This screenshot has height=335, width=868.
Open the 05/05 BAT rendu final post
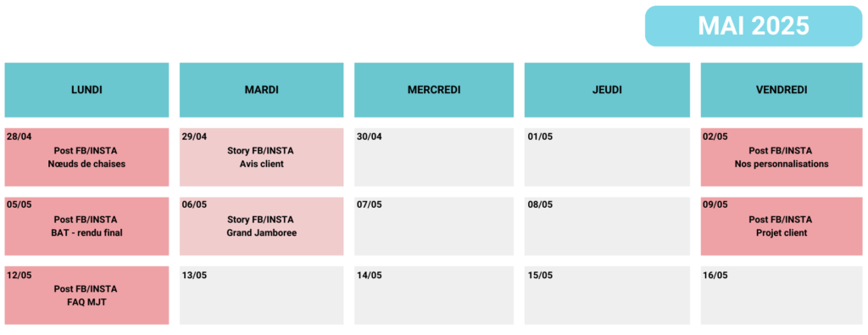tap(87, 226)
